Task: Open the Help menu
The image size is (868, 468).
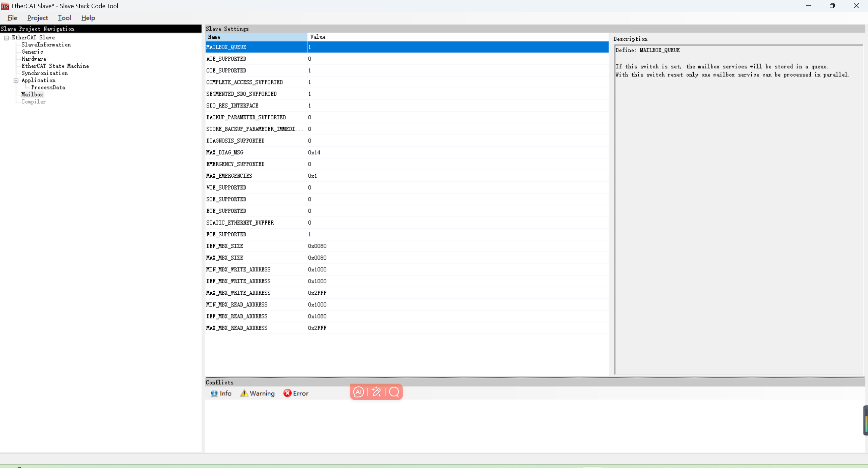Action: pyautogui.click(x=88, y=18)
